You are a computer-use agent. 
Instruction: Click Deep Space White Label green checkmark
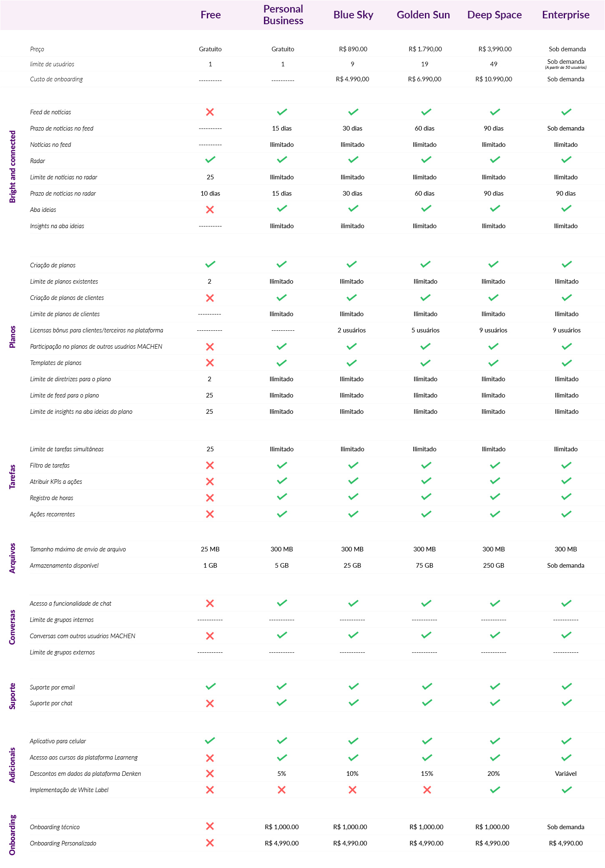pyautogui.click(x=495, y=790)
